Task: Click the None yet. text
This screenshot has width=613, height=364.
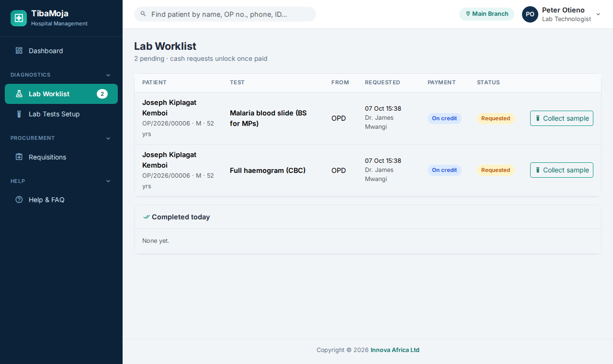Action: click(x=156, y=240)
